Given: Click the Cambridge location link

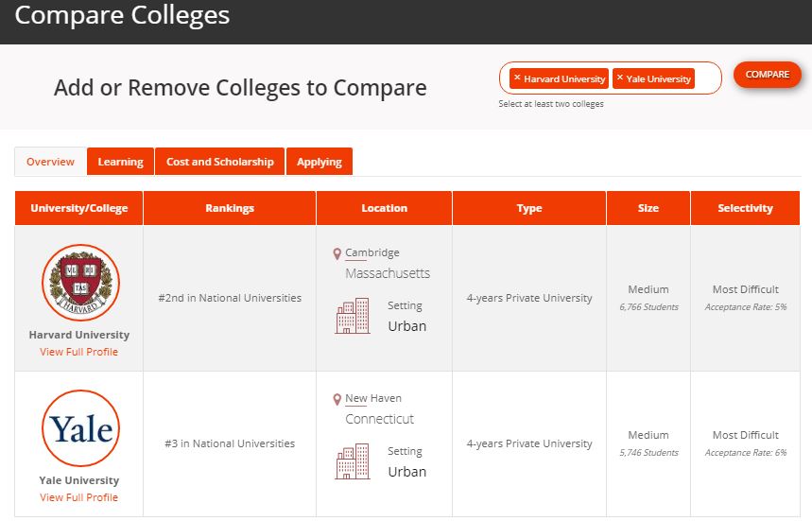Looking at the screenshot, I should (x=372, y=252).
